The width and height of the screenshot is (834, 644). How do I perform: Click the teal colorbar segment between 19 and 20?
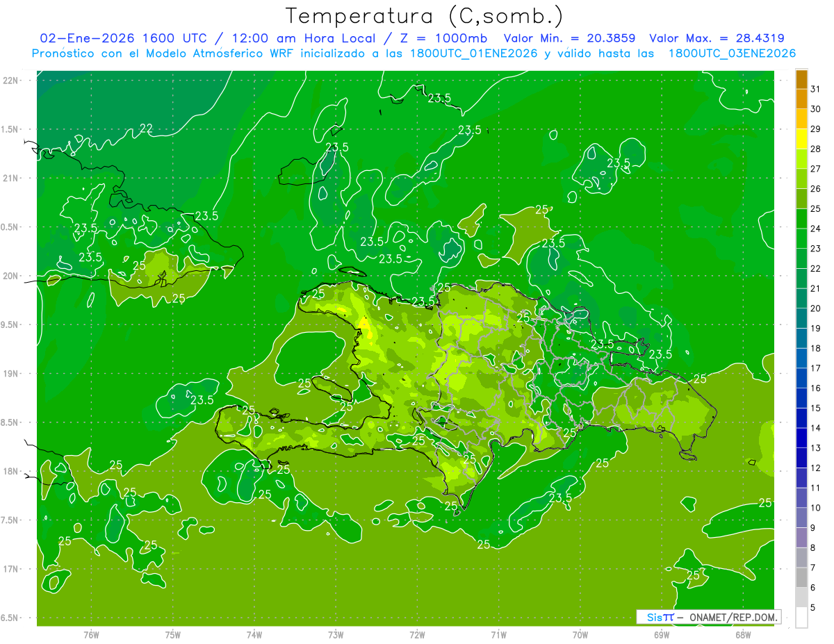pyautogui.click(x=801, y=318)
